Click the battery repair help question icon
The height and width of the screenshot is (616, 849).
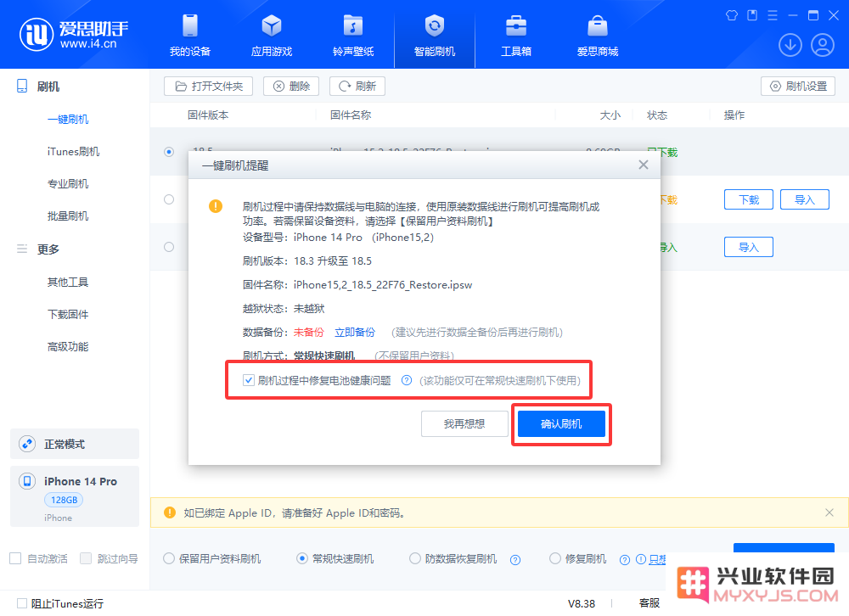pos(407,380)
